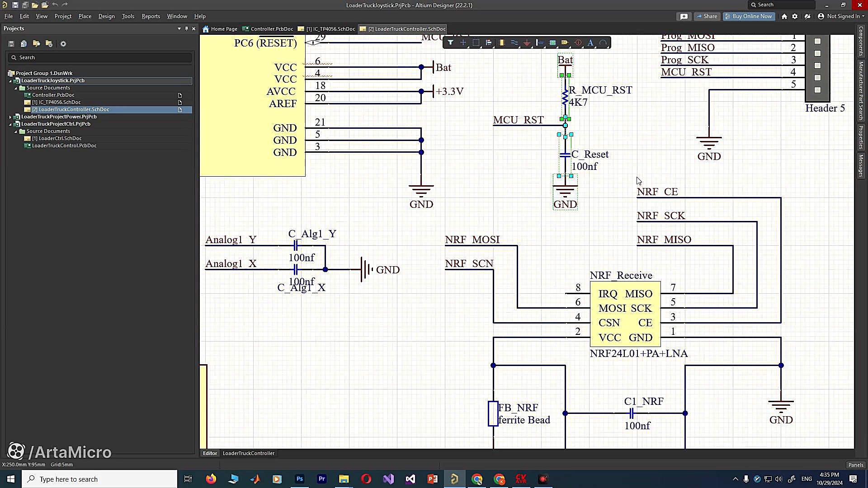868x488 pixels.
Task: Switch to Controller.PcbDoc tab
Action: [x=268, y=29]
